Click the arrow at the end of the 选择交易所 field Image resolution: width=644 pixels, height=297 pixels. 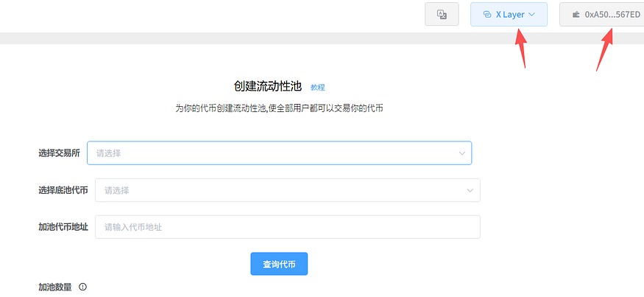coord(462,153)
